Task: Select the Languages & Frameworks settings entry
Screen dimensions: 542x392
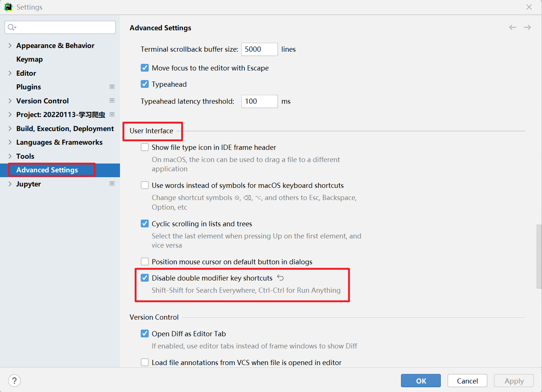Action: pos(59,142)
